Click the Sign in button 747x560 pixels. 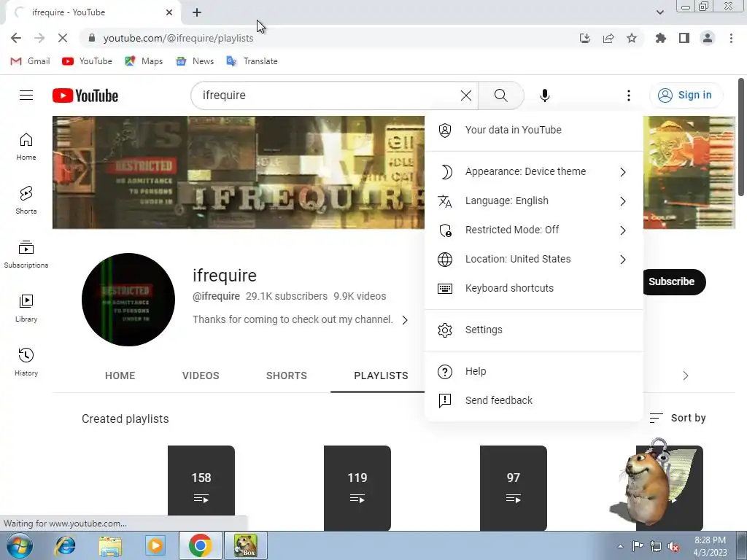click(x=686, y=96)
